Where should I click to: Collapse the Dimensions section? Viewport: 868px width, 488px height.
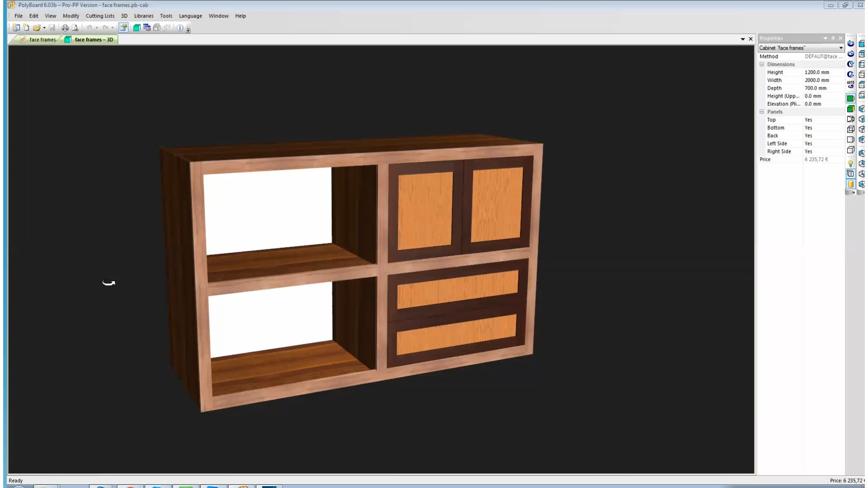click(x=762, y=64)
